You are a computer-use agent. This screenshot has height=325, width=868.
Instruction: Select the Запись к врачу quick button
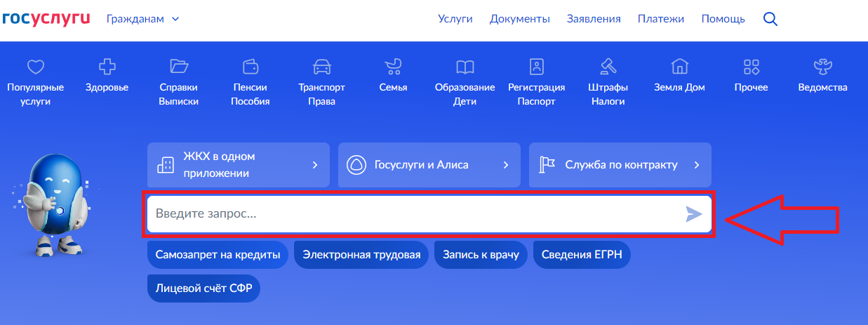pyautogui.click(x=481, y=255)
